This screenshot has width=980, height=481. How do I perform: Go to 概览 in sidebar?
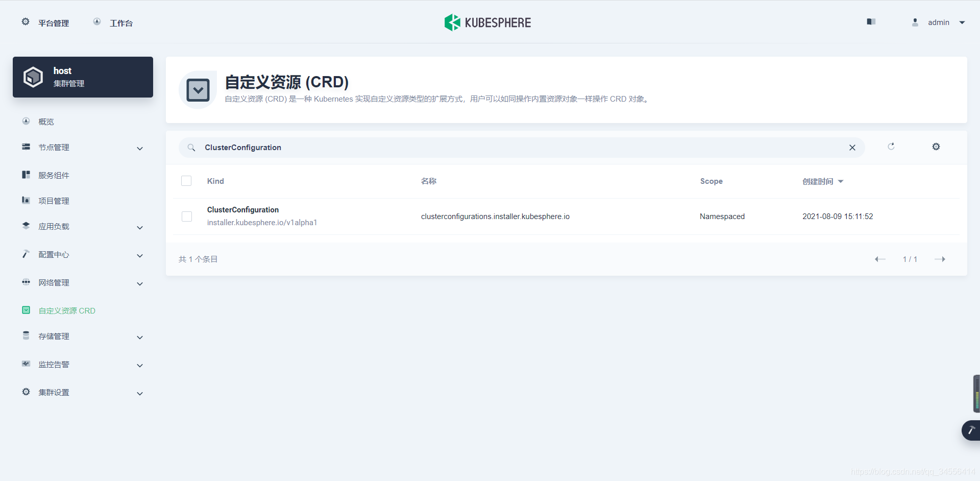[x=46, y=122]
